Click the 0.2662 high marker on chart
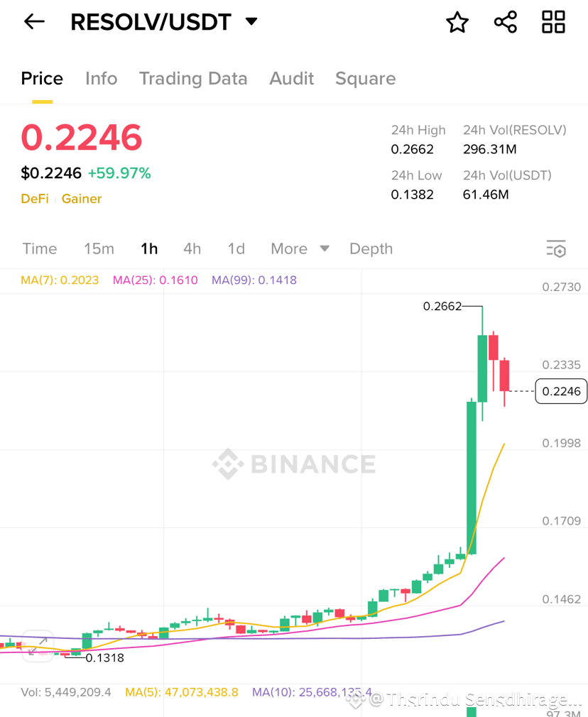The height and width of the screenshot is (717, 588). click(442, 306)
